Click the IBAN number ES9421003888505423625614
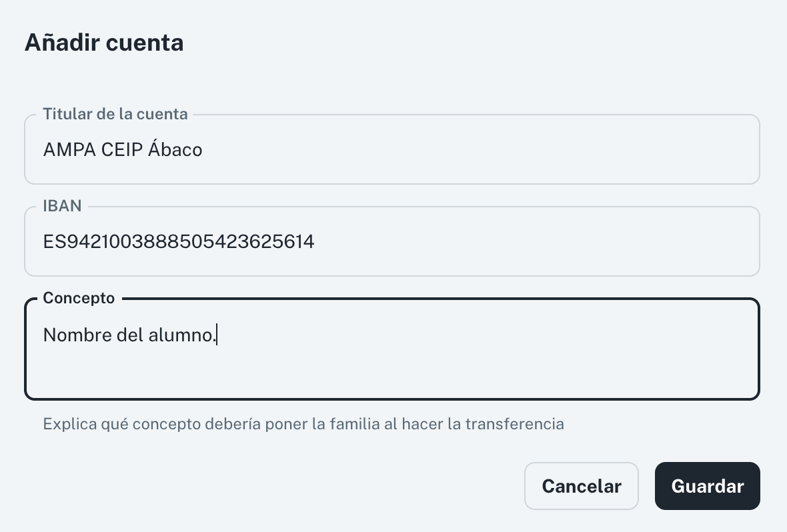 (x=179, y=241)
